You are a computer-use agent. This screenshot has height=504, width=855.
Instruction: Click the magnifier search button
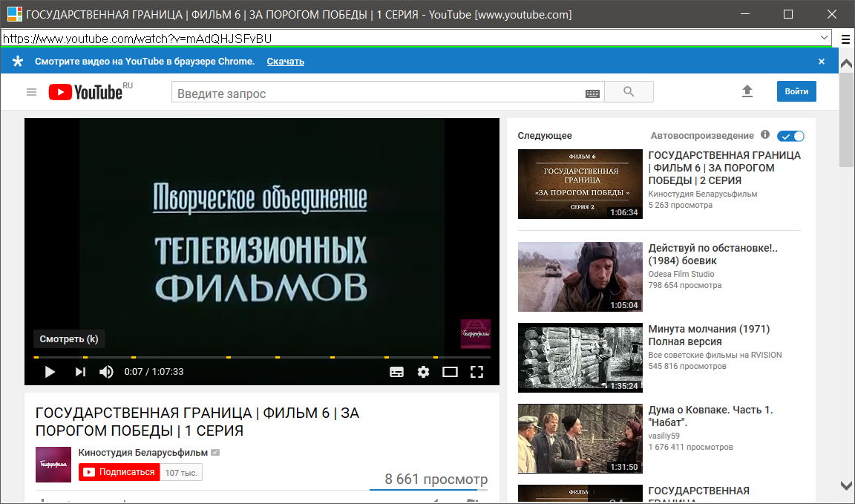[629, 91]
